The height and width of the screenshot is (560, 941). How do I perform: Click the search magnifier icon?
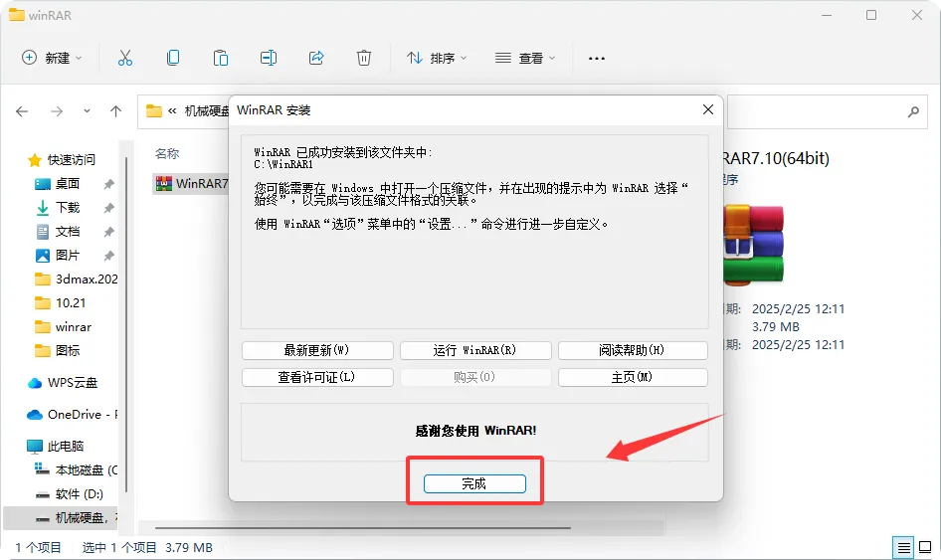pos(913,111)
